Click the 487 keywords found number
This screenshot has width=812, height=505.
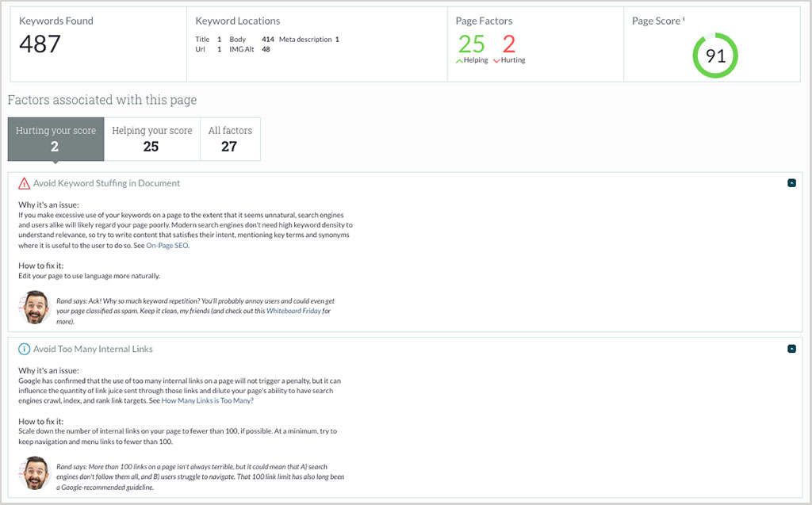40,44
